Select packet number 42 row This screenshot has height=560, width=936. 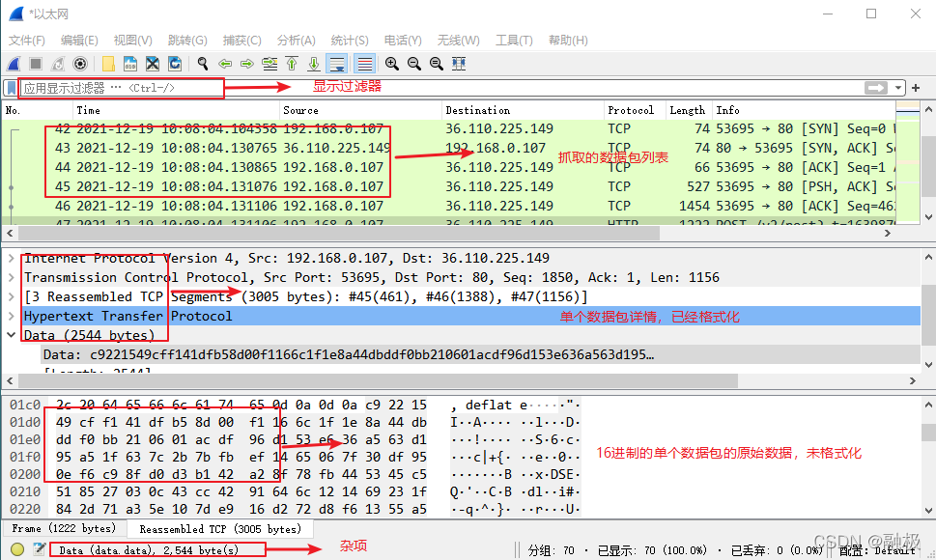449,128
